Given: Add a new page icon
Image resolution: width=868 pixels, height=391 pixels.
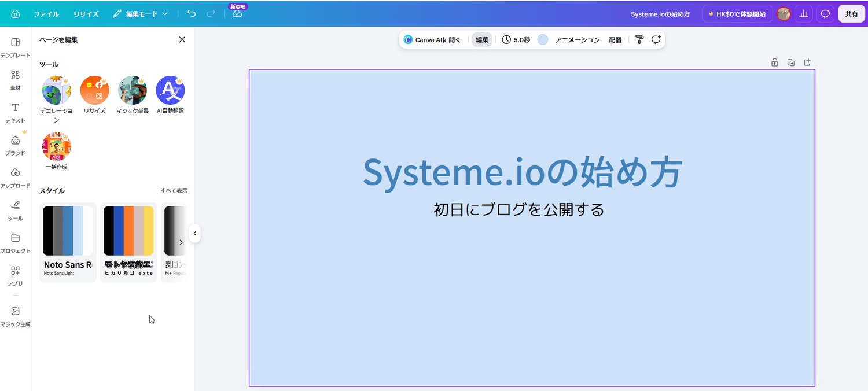Looking at the screenshot, I should [x=807, y=62].
